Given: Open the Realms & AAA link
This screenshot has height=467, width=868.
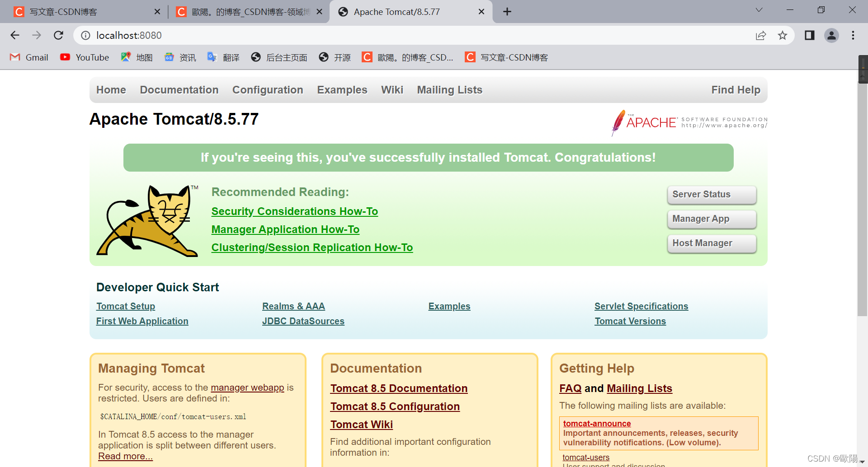Looking at the screenshot, I should click(293, 306).
